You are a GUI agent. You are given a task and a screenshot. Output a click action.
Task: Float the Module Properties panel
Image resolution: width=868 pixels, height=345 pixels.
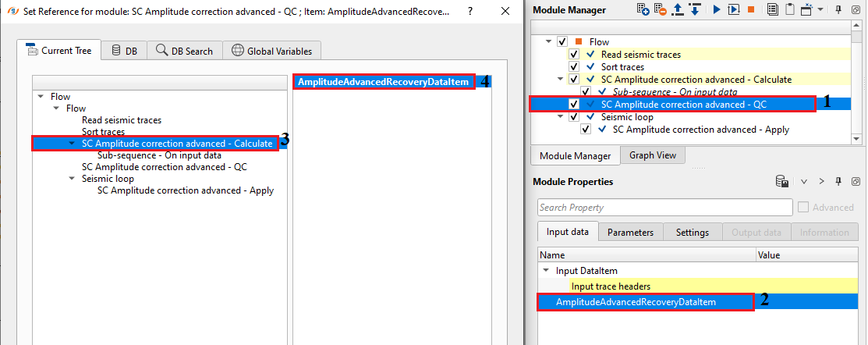(856, 182)
